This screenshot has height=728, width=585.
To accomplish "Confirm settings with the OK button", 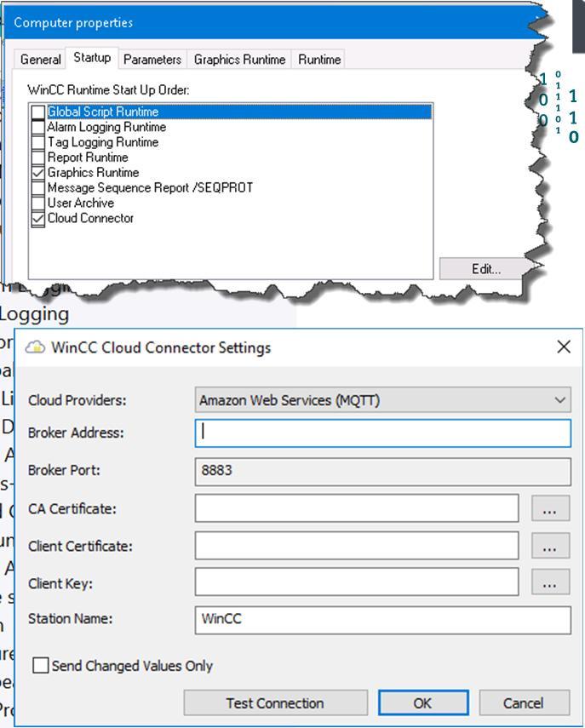I will click(423, 703).
